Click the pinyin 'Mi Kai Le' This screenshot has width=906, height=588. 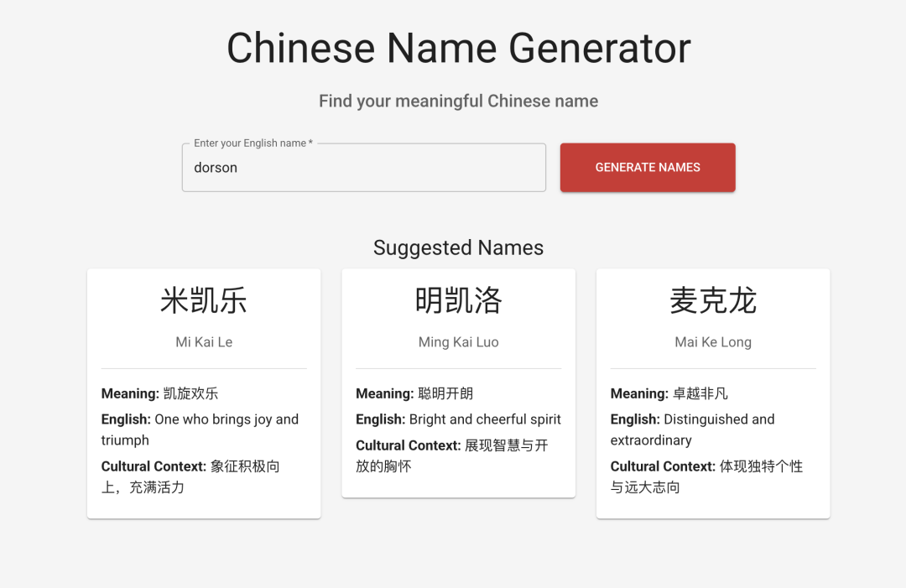pyautogui.click(x=203, y=341)
